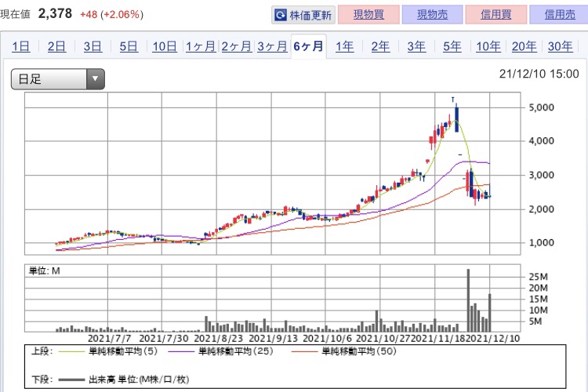588x392 pixels.
Task: Switch chart to 1日 period
Action: pos(20,46)
